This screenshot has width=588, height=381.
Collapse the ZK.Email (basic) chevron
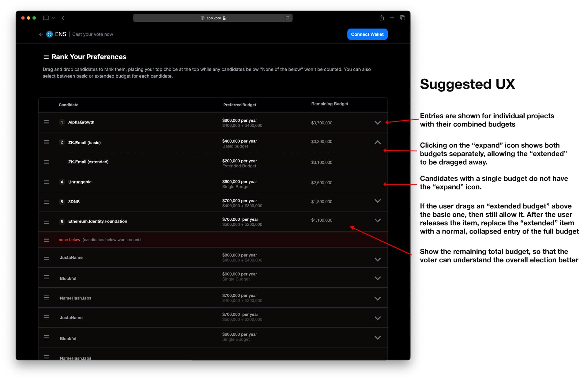point(378,142)
